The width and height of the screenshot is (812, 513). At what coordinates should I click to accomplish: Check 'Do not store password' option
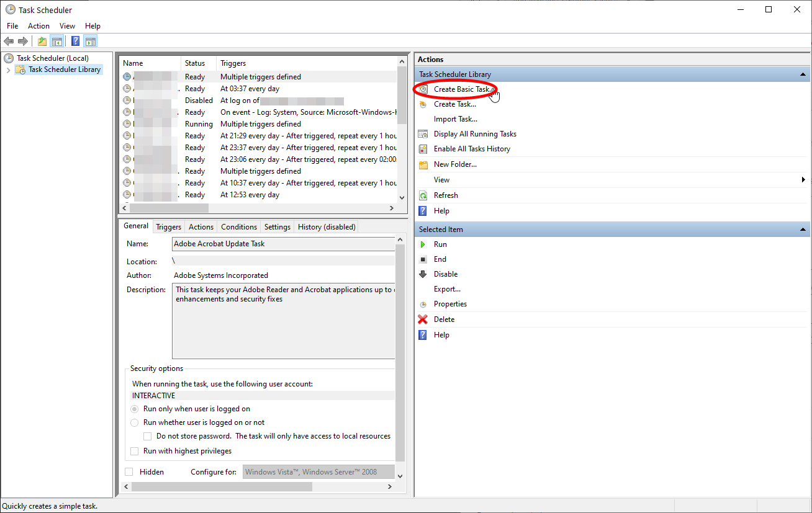tap(148, 436)
